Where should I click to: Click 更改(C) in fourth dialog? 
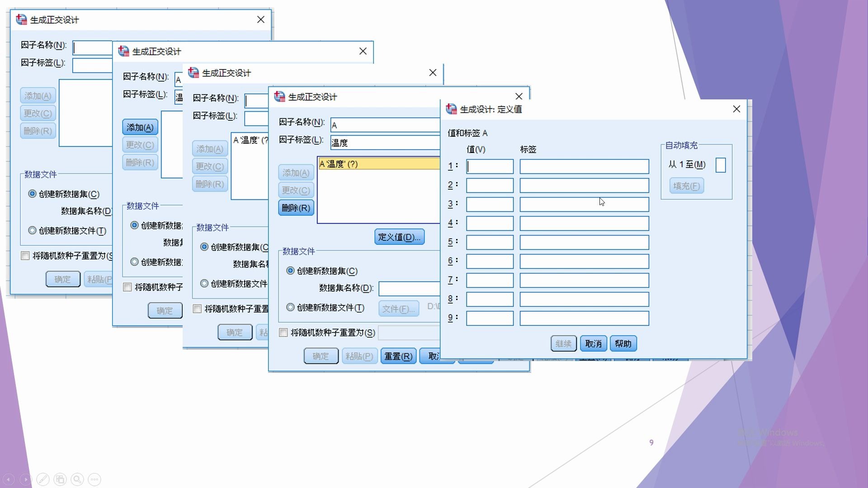click(296, 190)
